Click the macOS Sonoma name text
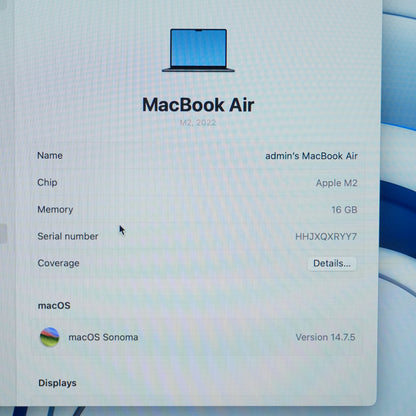416x416 pixels. [103, 337]
